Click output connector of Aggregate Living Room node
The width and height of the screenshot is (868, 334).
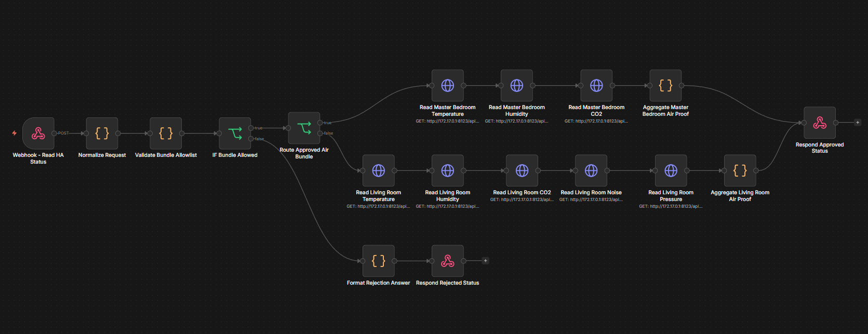(x=756, y=171)
